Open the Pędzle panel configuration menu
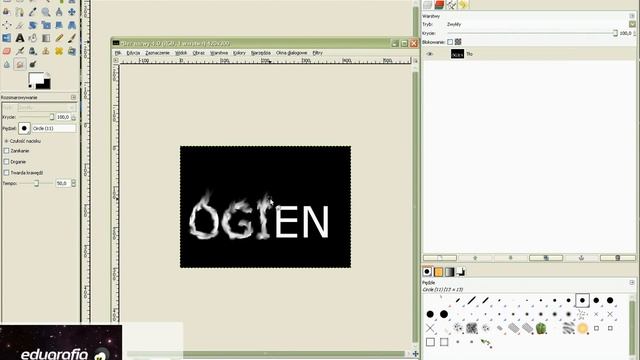This screenshot has height=360, width=640. pos(632,282)
